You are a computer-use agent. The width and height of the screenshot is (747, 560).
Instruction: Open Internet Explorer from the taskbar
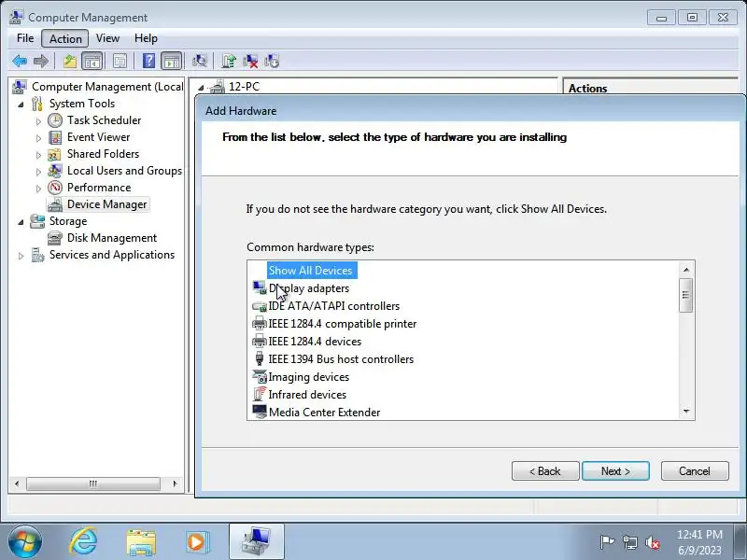pos(83,541)
